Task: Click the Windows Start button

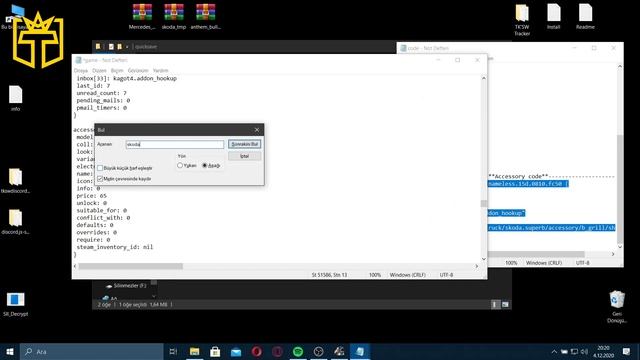Action: (x=10, y=351)
